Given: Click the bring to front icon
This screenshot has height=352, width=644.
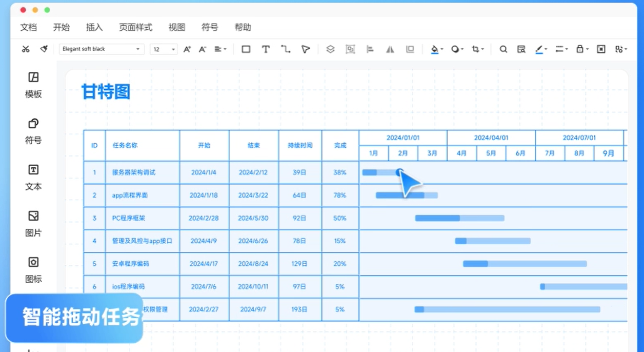Looking at the screenshot, I should click(x=410, y=49).
